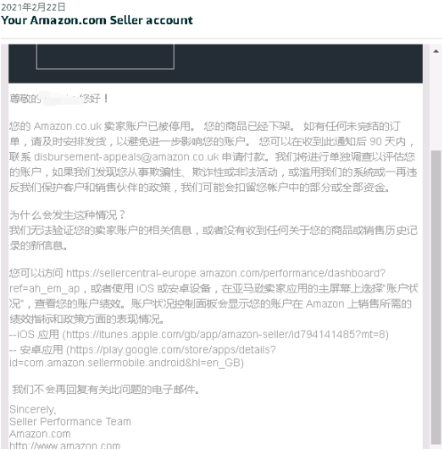This screenshot has height=450, width=442.
Task: Click the 'Sincerely,' closing text
Action: (33, 409)
